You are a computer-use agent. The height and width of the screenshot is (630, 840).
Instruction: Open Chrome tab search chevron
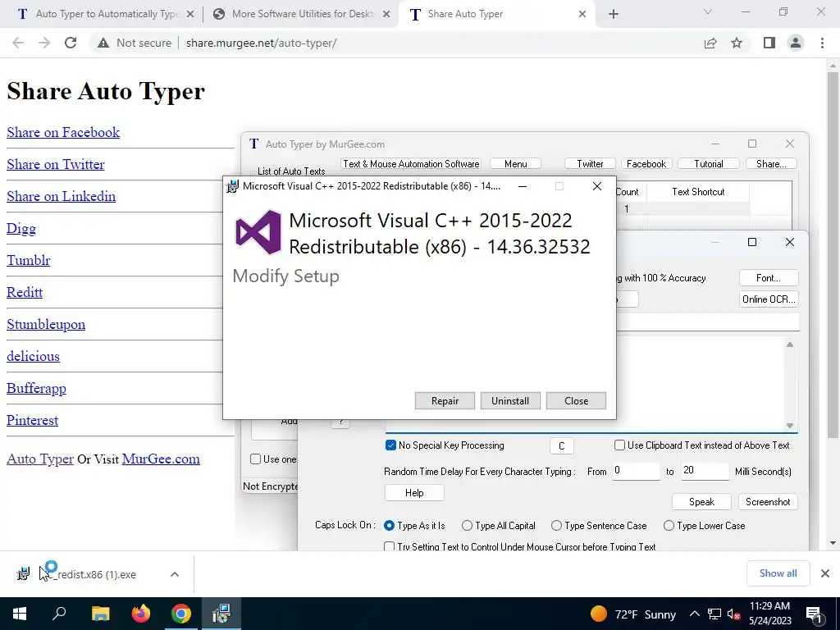click(708, 11)
